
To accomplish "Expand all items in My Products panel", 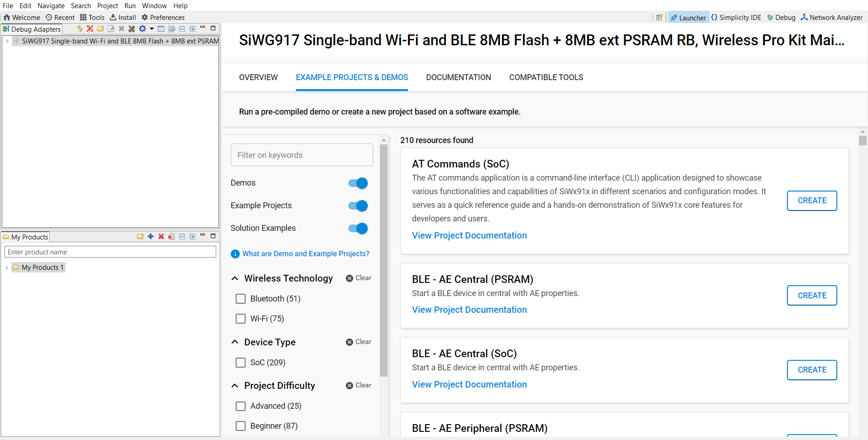I will [x=193, y=236].
